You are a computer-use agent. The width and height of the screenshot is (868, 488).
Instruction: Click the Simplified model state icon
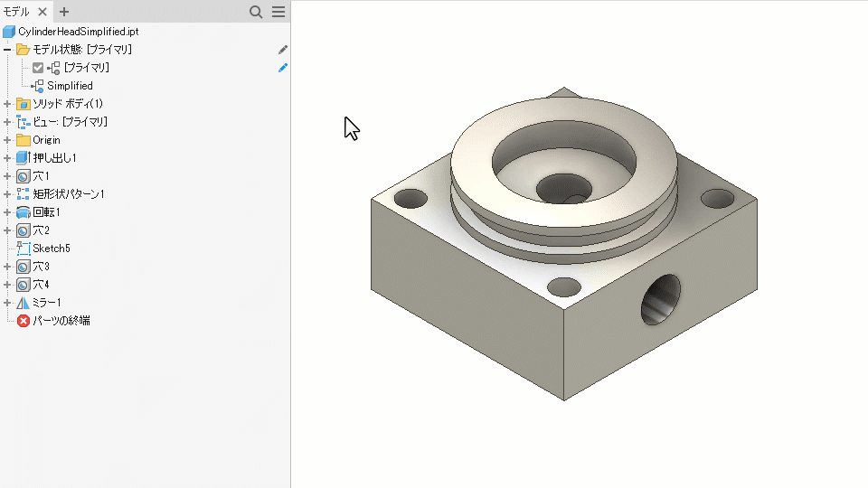tap(38, 86)
